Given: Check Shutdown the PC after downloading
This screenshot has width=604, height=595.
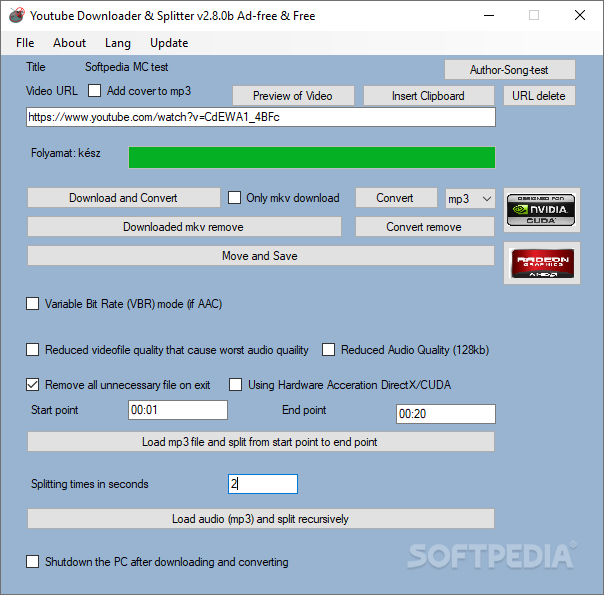Looking at the screenshot, I should coord(32,561).
